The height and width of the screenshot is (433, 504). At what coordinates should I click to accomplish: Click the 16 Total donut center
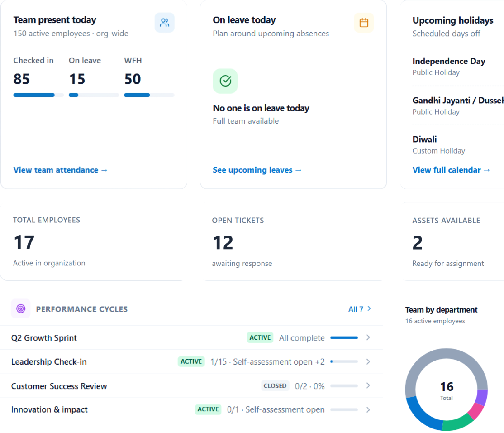click(x=447, y=390)
